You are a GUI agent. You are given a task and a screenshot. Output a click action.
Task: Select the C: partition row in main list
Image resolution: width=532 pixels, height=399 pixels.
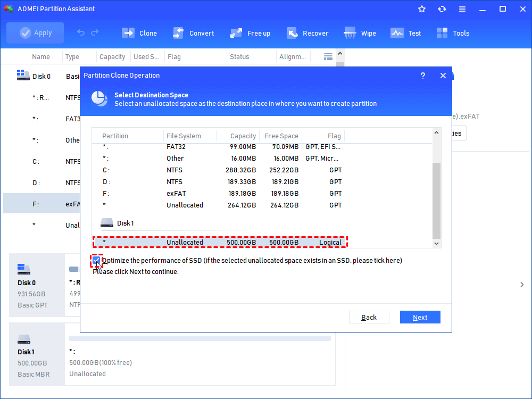click(41, 162)
